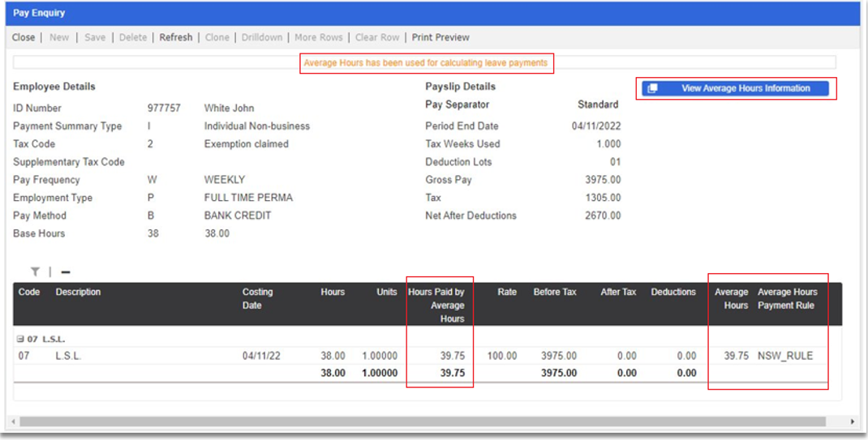Click the After Tax column header

[618, 292]
